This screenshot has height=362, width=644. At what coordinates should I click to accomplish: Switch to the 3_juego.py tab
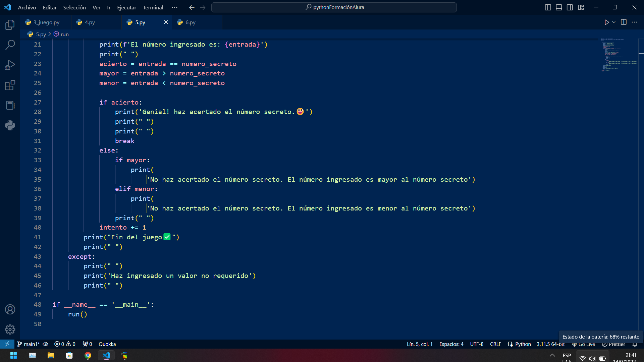pyautogui.click(x=46, y=22)
